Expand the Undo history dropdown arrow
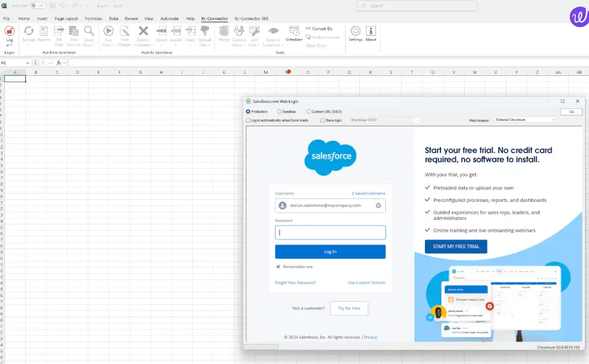The image size is (589, 364). 68,5
